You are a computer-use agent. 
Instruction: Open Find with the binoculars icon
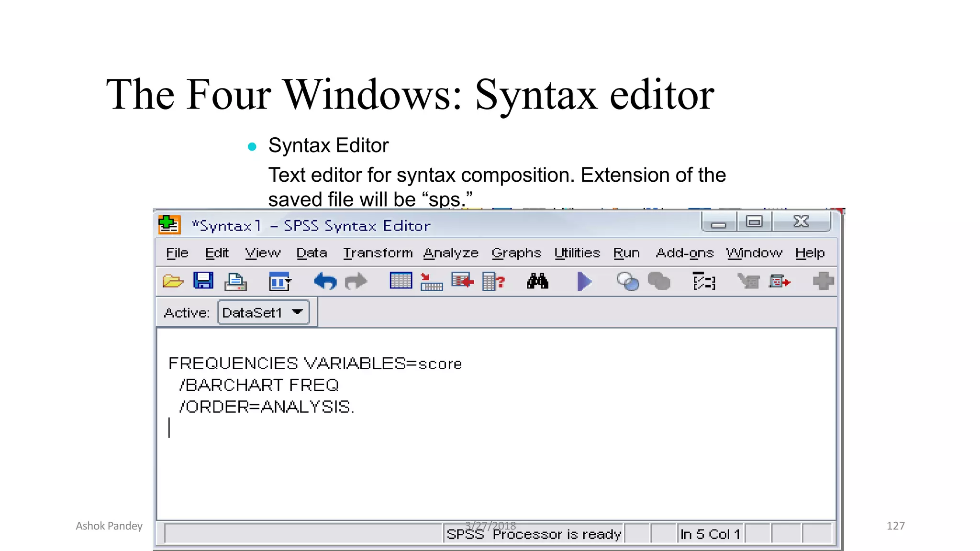[537, 281]
